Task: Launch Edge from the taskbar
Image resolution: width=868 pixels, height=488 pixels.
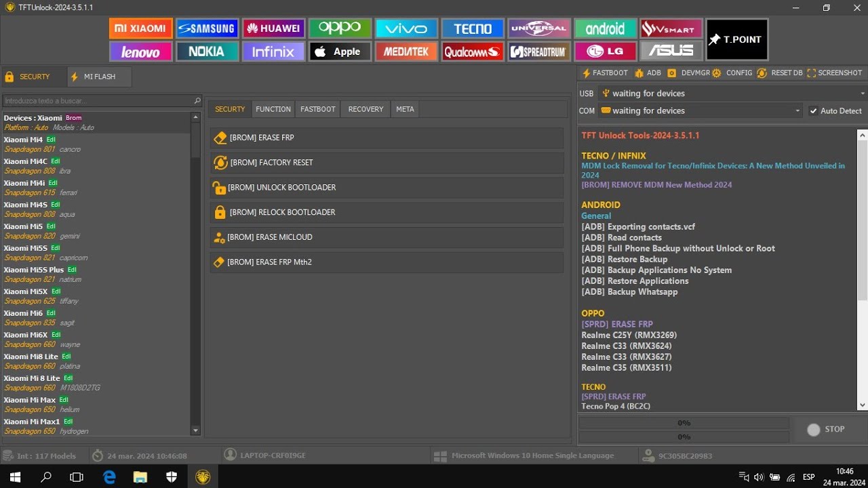Action: (109, 477)
